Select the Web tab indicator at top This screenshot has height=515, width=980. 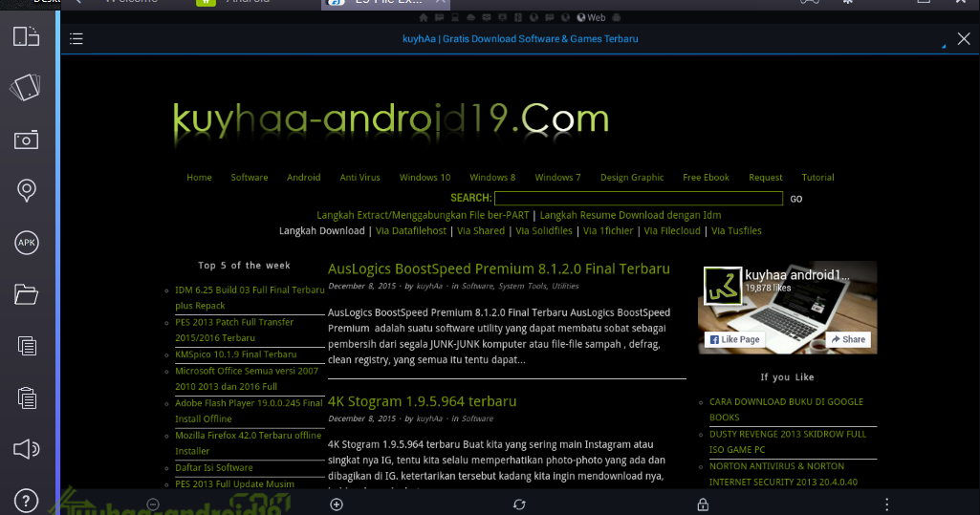pos(591,17)
